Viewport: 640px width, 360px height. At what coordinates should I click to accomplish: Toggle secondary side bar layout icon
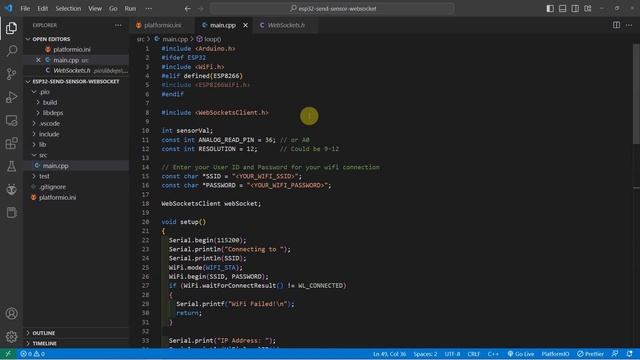pos(575,9)
